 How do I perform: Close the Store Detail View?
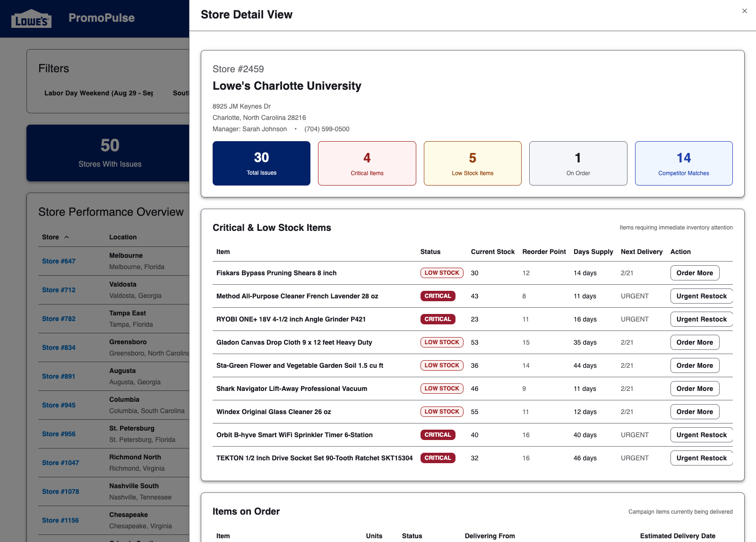(744, 10)
